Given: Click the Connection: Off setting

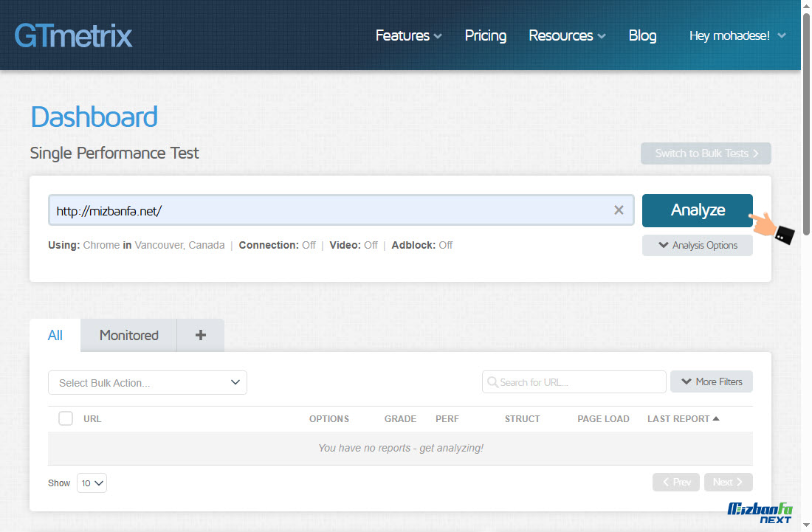Looking at the screenshot, I should [277, 245].
